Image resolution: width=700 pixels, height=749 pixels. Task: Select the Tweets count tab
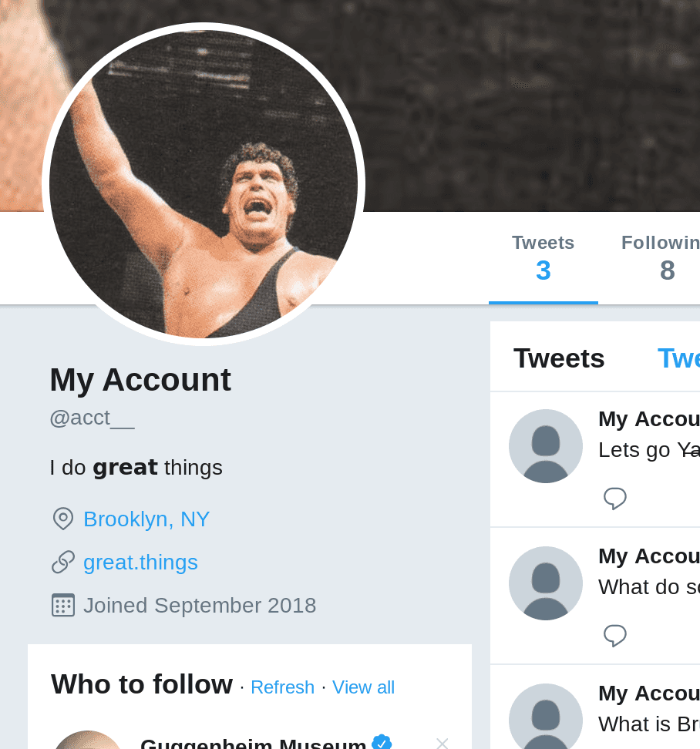543,256
